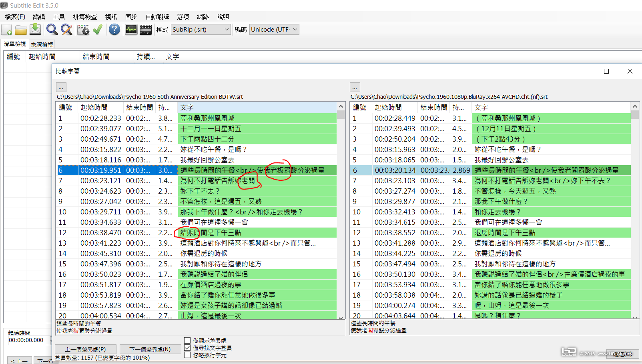This screenshot has width=642, height=364.
Task: Select left row start time 00:03:34.633
Action: [x=101, y=222]
